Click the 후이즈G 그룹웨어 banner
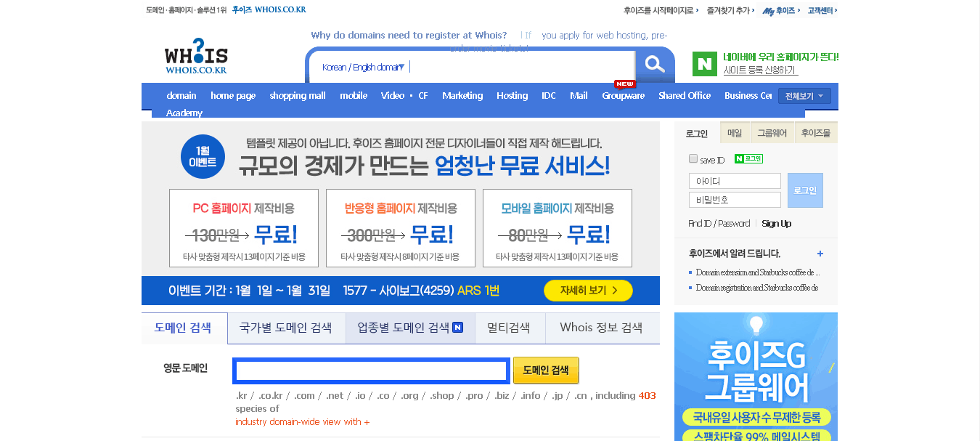This screenshot has width=980, height=441. click(x=756, y=376)
